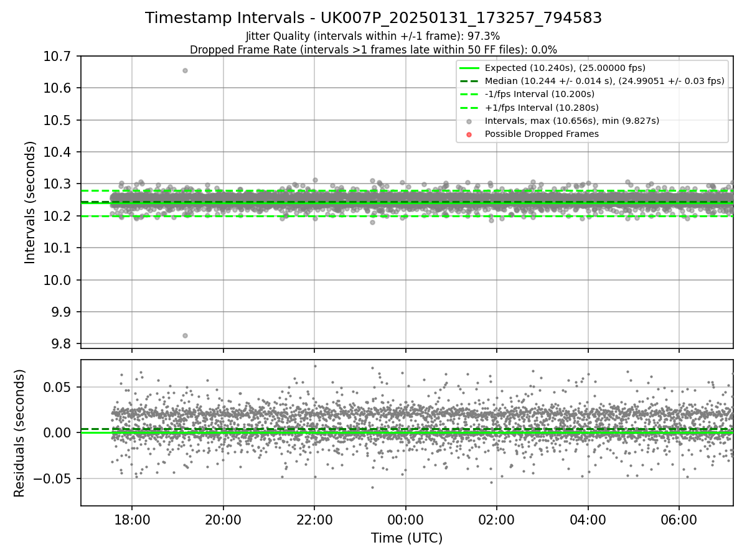This screenshot has width=747, height=560.
Task: Select legend entry '+1/fps Interval (10.280s)'
Action: [x=541, y=107]
